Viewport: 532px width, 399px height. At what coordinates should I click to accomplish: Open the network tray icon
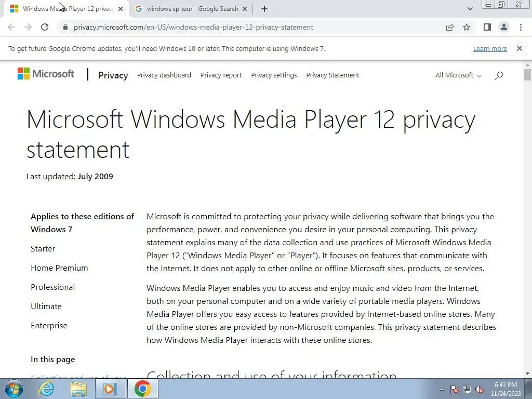(467, 389)
